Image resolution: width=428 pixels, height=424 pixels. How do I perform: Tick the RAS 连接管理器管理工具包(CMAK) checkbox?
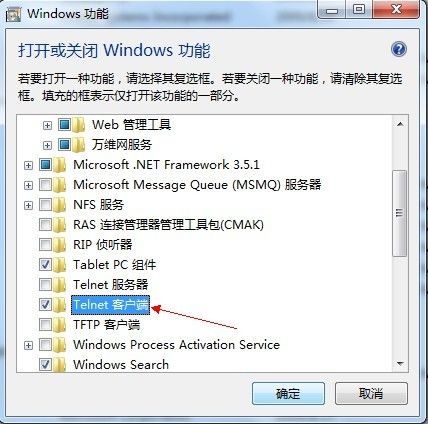pyautogui.click(x=45, y=224)
